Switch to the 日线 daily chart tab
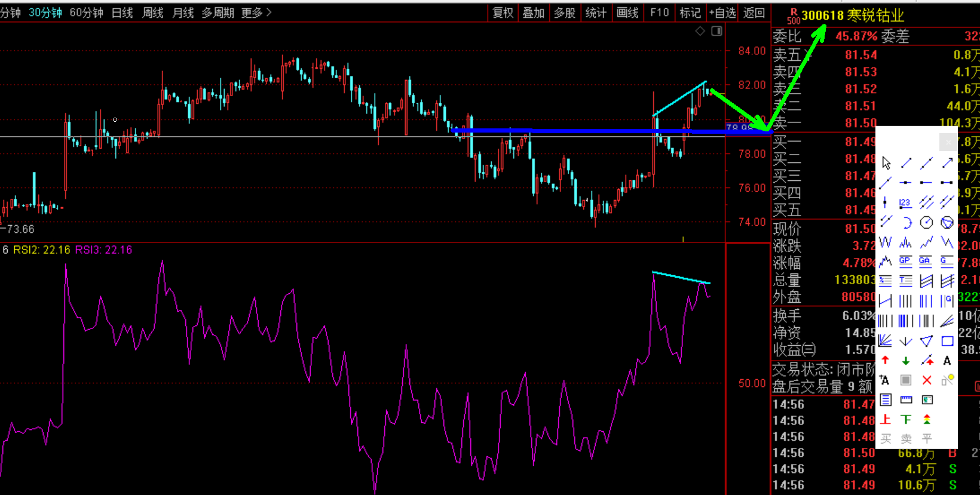Image resolution: width=980 pixels, height=495 pixels. pos(122,13)
